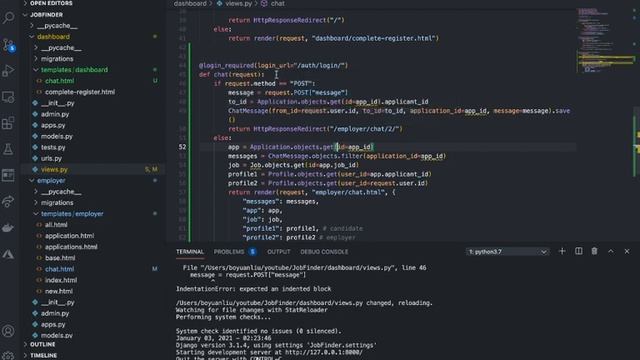Open the Docker view in activity bar
This screenshot has height=360, width=640.
(9, 228)
